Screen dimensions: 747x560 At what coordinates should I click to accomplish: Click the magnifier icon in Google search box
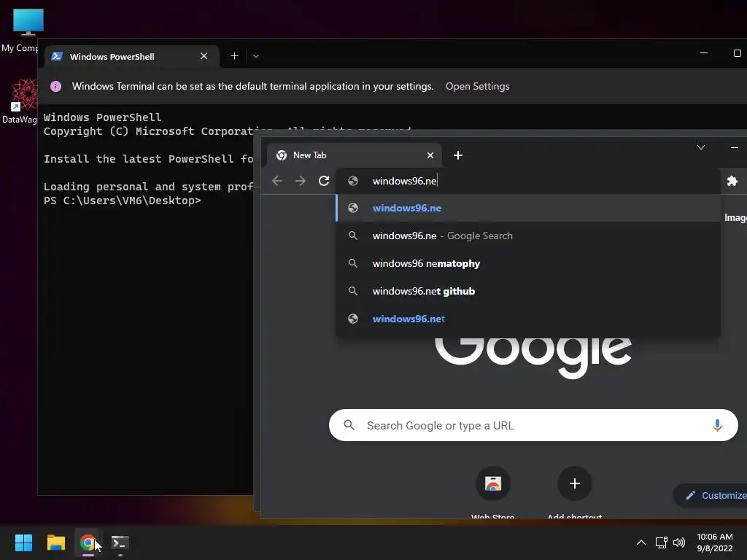click(x=349, y=425)
